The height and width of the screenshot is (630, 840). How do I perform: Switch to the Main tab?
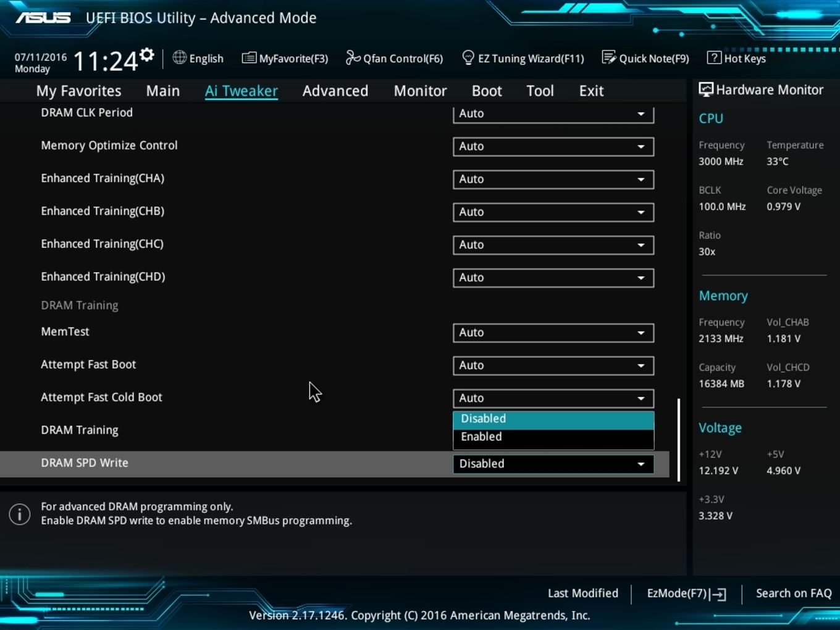click(163, 91)
